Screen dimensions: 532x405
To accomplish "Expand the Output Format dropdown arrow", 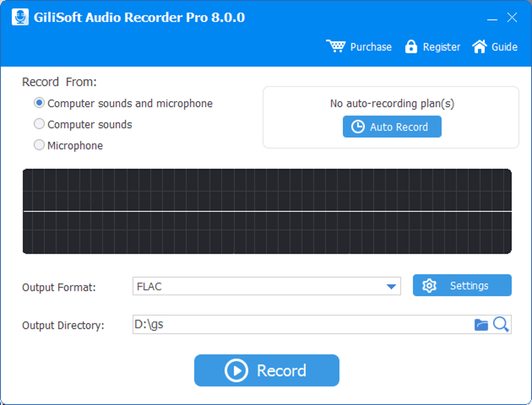I will (391, 286).
